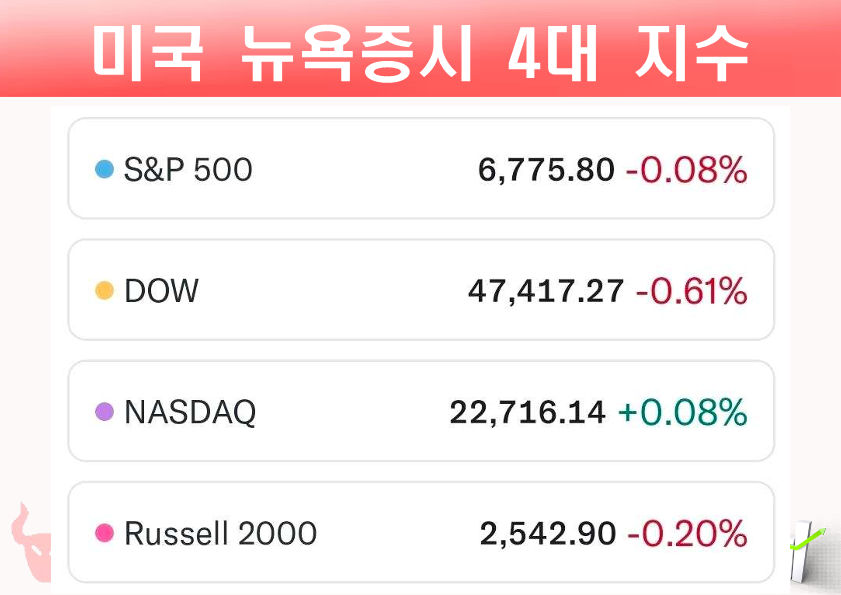
Task: Click the blue dot beside S&P 500
Action: click(104, 170)
